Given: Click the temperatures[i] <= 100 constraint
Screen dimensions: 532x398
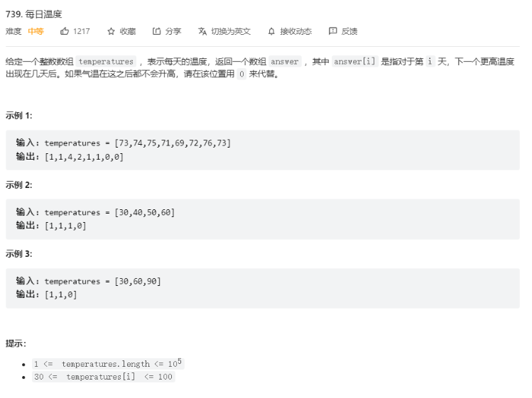Looking at the screenshot, I should [104, 377].
